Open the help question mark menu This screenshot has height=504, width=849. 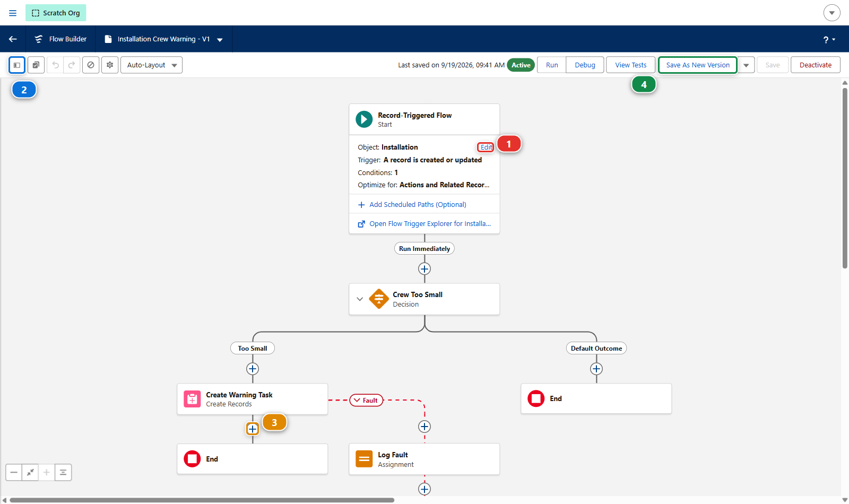coord(829,40)
